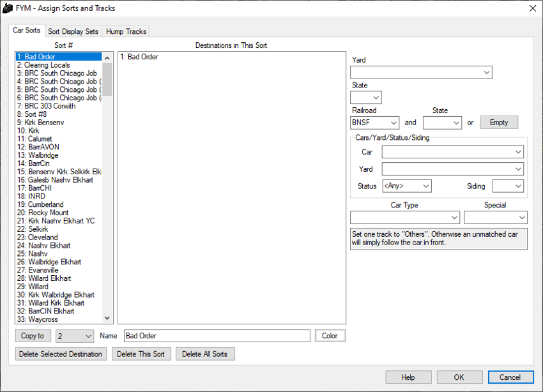This screenshot has width=543, height=392.
Task: Click Delete This Sort button
Action: point(141,354)
